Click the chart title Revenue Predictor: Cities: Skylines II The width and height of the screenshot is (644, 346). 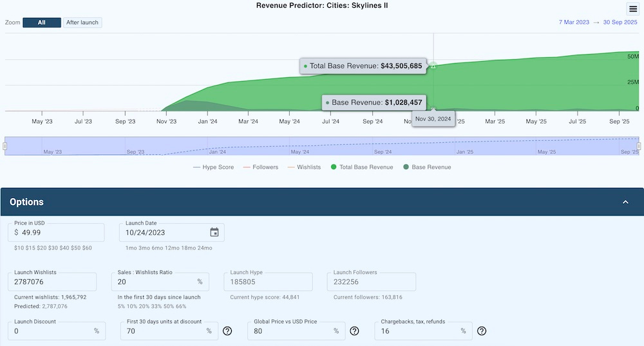coord(322,5)
